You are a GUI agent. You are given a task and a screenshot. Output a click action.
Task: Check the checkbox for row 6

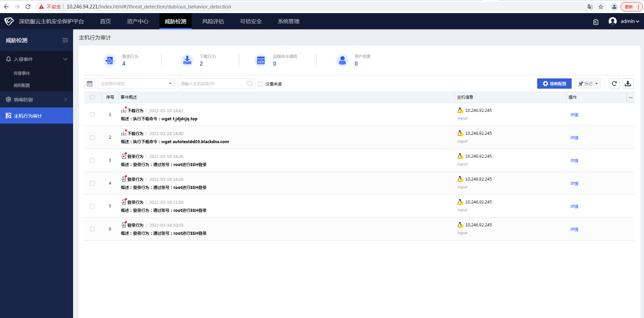92,229
